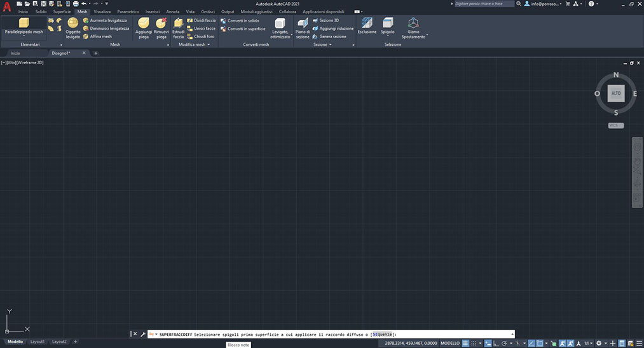The height and width of the screenshot is (348, 644).
Task: Click the Print icon in quick access toolbar
Action: click(x=76, y=4)
